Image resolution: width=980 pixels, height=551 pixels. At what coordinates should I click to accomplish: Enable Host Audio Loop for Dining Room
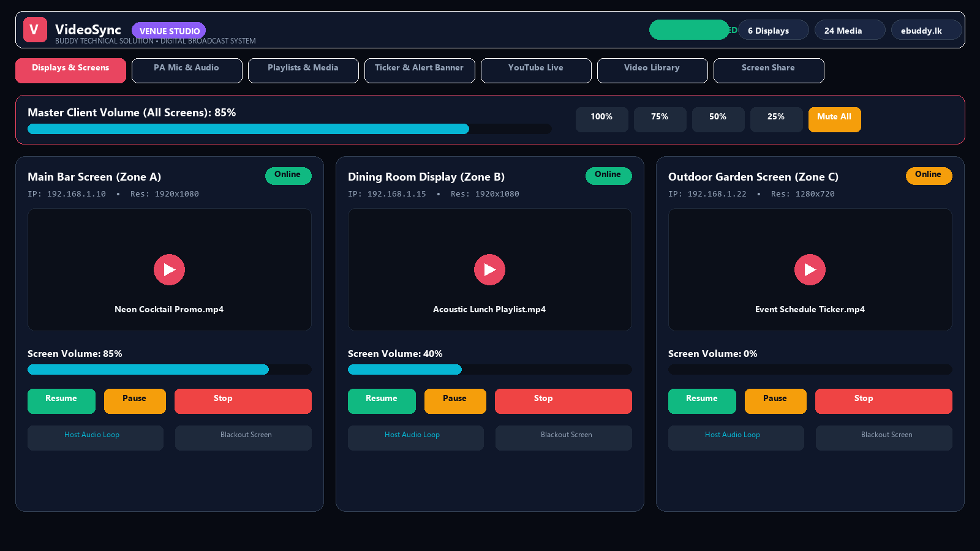(416, 438)
